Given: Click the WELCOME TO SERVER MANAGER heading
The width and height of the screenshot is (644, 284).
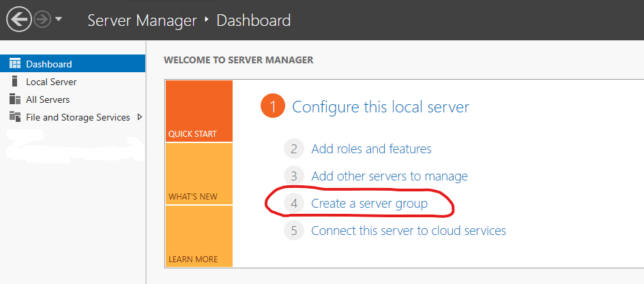Looking at the screenshot, I should [238, 60].
